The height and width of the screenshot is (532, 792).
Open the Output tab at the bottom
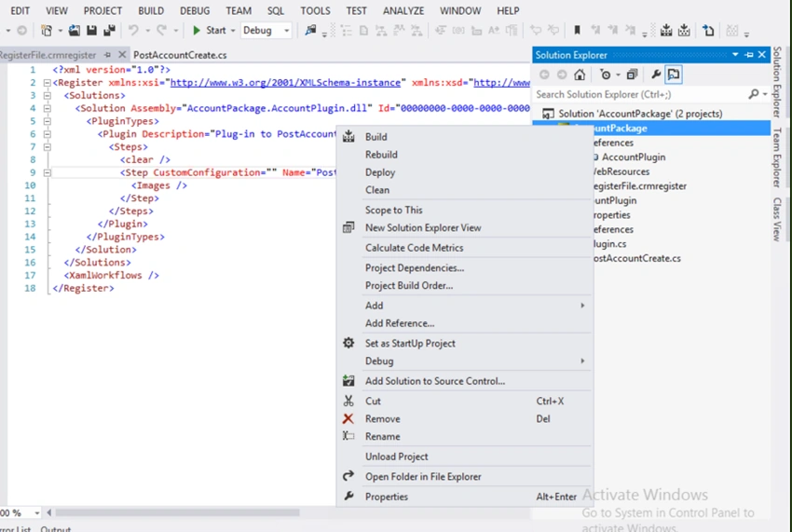point(56,528)
